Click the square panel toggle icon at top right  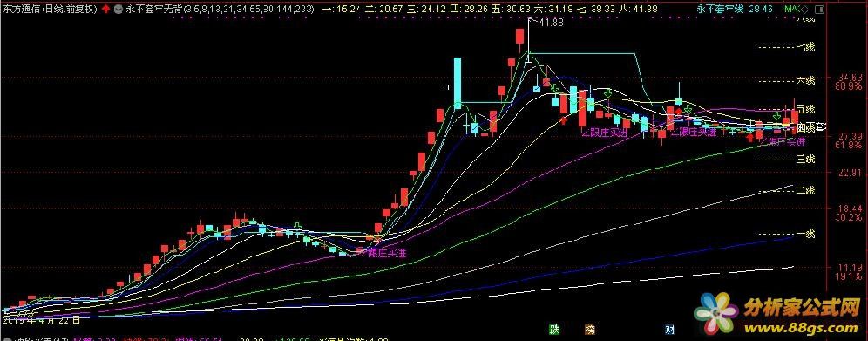point(818,10)
